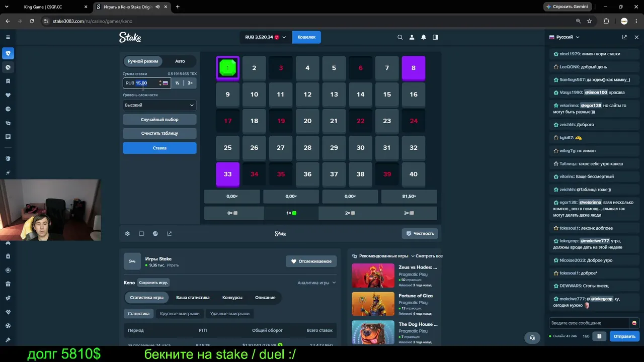Click the heart favorites icon in sidebar
The width and height of the screenshot is (644, 362).
pos(8,95)
